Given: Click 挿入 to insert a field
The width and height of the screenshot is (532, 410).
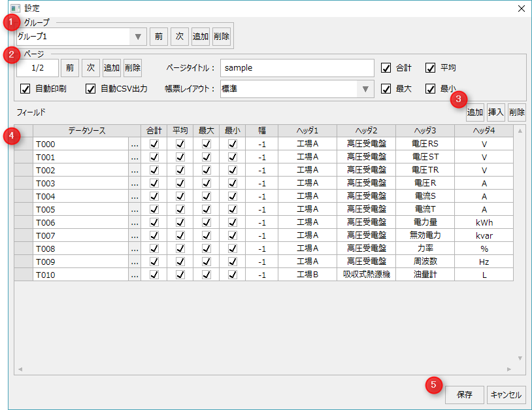Looking at the screenshot, I should (496, 113).
